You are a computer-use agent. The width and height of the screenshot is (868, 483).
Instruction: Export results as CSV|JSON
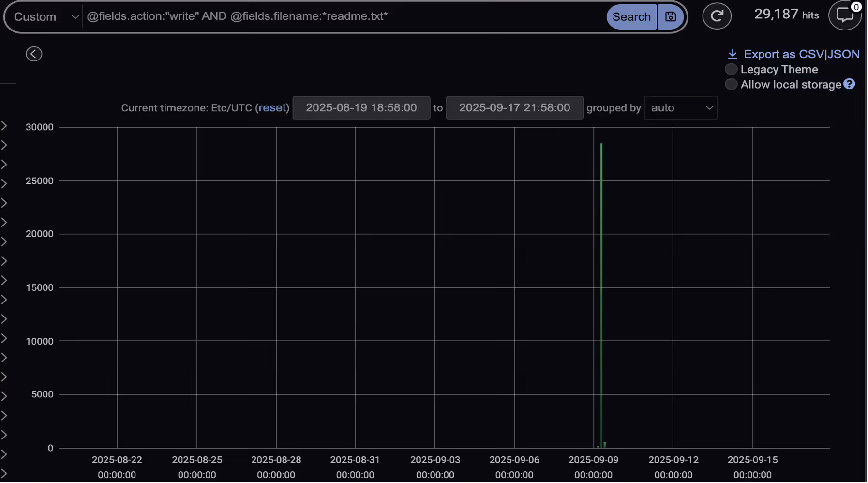coord(802,54)
